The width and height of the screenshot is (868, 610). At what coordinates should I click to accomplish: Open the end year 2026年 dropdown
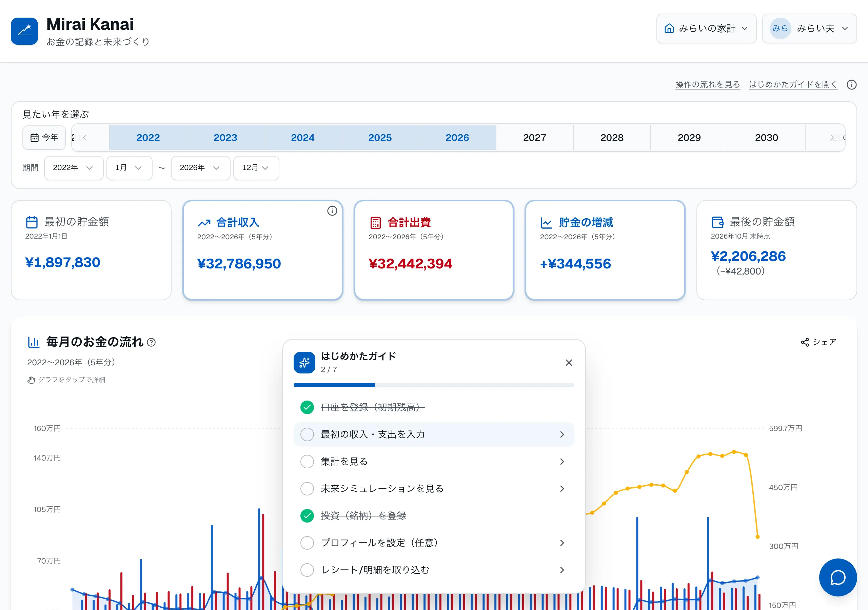coord(200,168)
